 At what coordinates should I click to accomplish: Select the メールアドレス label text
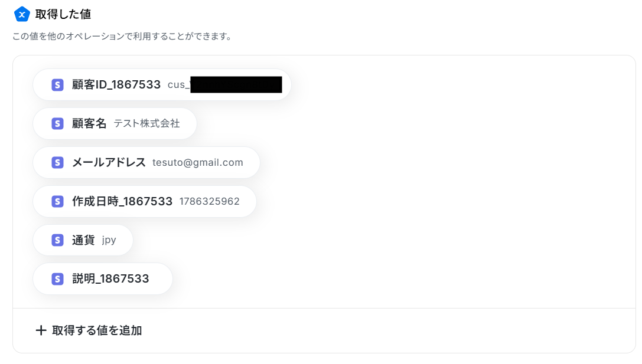pyautogui.click(x=109, y=162)
